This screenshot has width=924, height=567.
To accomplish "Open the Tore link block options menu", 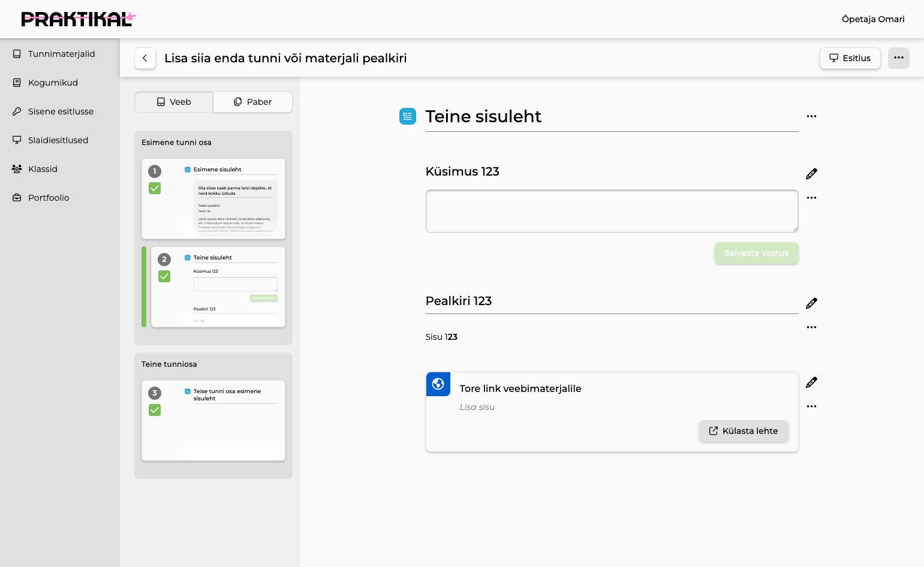I will point(812,406).
